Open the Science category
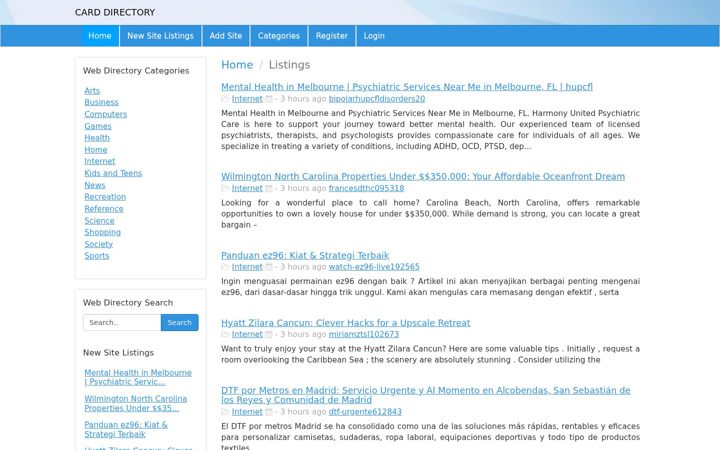This screenshot has height=450, width=720. click(x=99, y=220)
